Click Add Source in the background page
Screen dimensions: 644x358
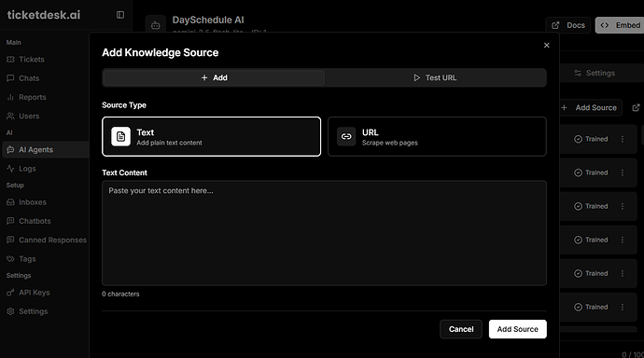coord(590,107)
